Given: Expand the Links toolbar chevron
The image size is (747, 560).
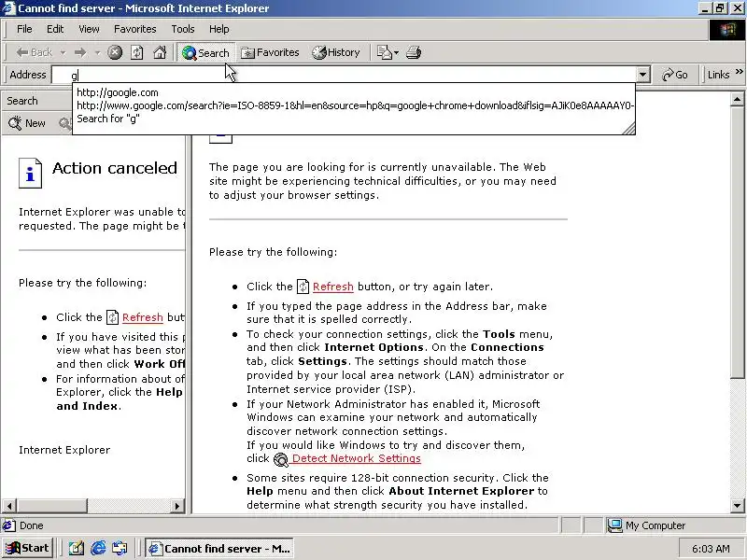Looking at the screenshot, I should coord(739,72).
